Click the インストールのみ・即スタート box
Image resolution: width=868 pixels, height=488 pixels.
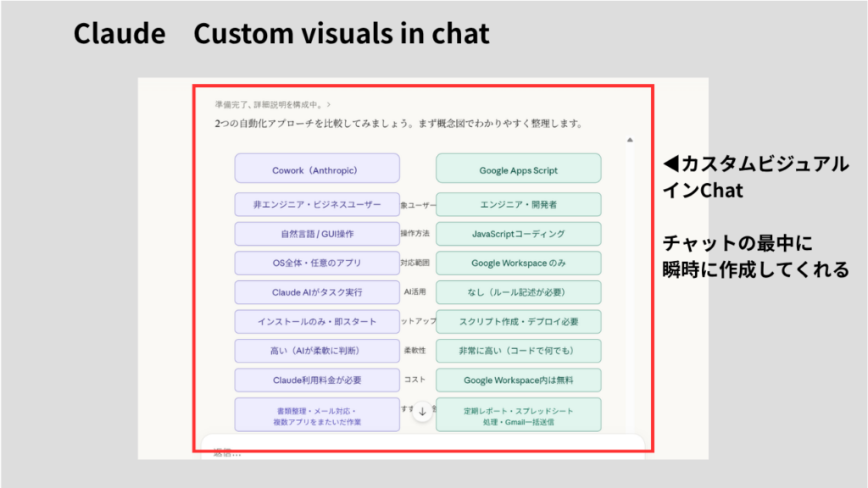(316, 322)
